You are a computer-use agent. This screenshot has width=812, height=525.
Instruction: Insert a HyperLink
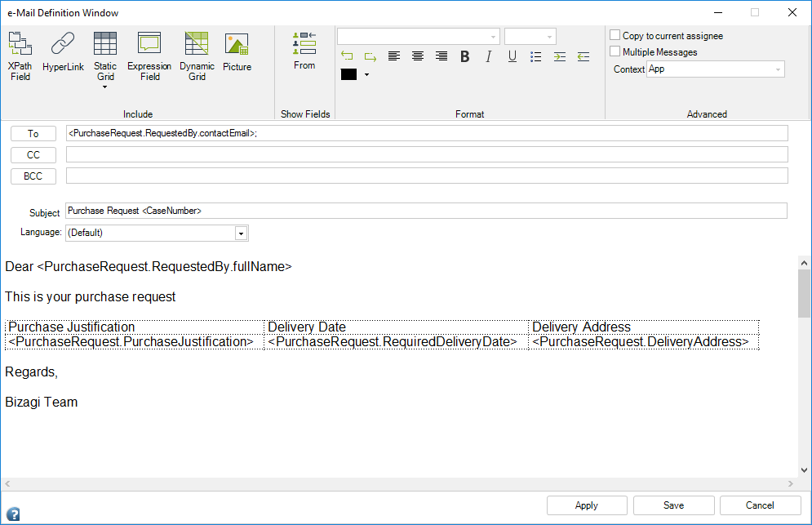tap(63, 51)
